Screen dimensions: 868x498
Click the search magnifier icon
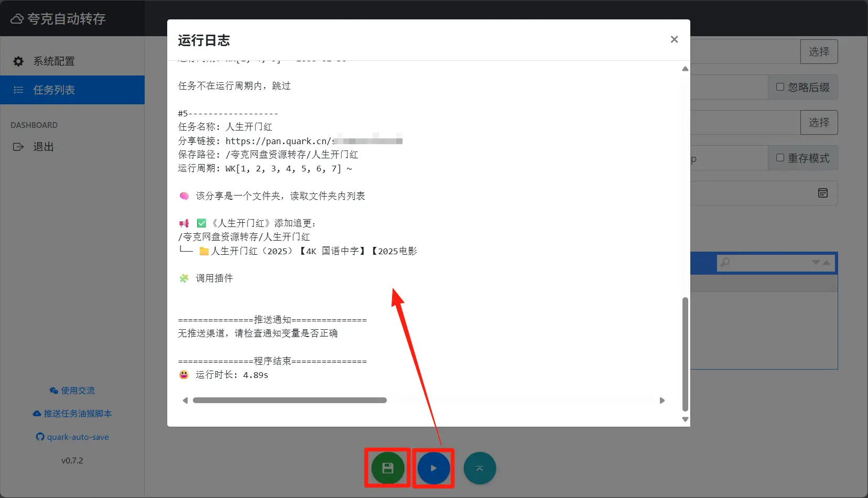click(725, 262)
